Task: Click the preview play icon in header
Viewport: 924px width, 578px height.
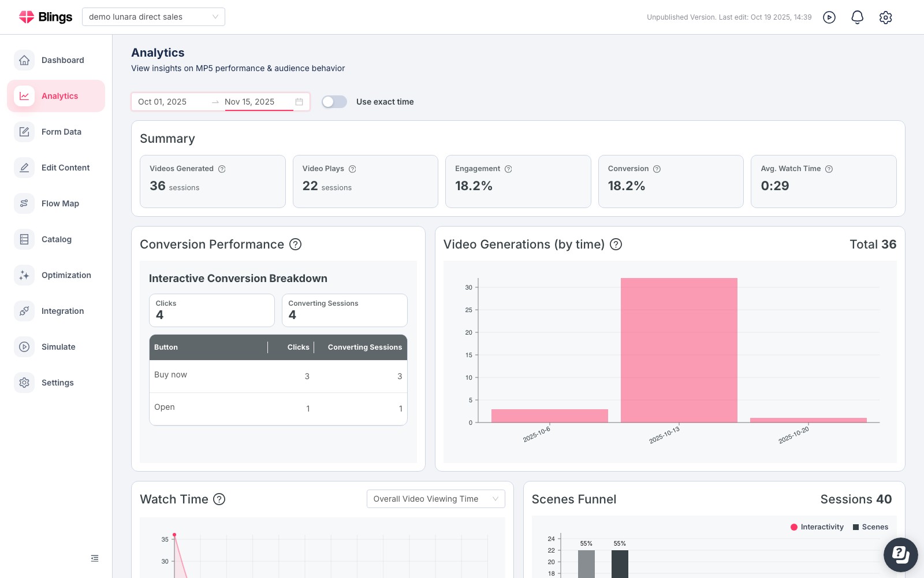Action: (829, 17)
